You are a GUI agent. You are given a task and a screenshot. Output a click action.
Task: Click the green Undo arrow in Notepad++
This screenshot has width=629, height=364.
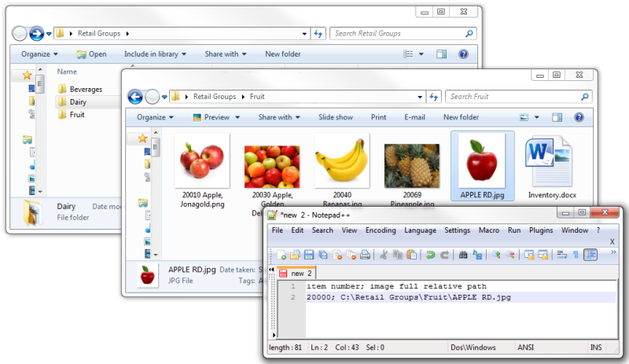[430, 255]
